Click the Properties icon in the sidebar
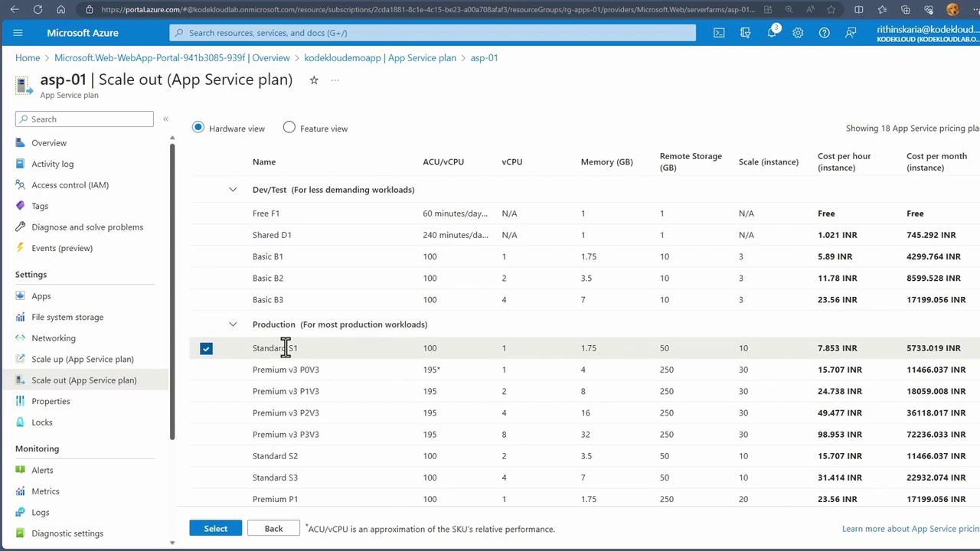 (x=21, y=401)
